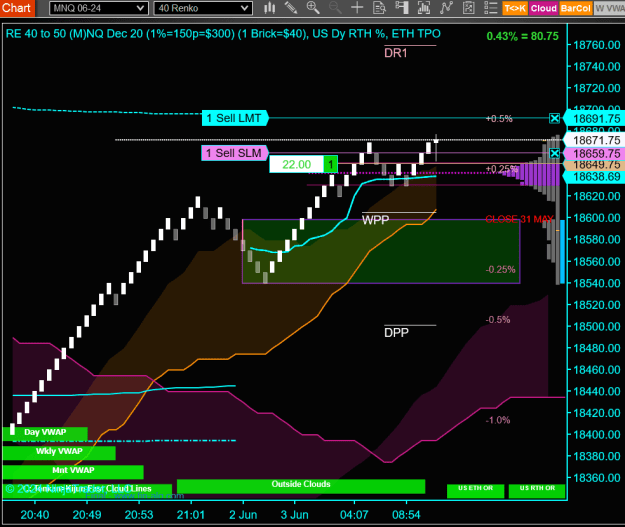Click the Tenkan Kijun Fast Cloud Lines button
Viewport: 625px width, 527px height.
[x=87, y=490]
